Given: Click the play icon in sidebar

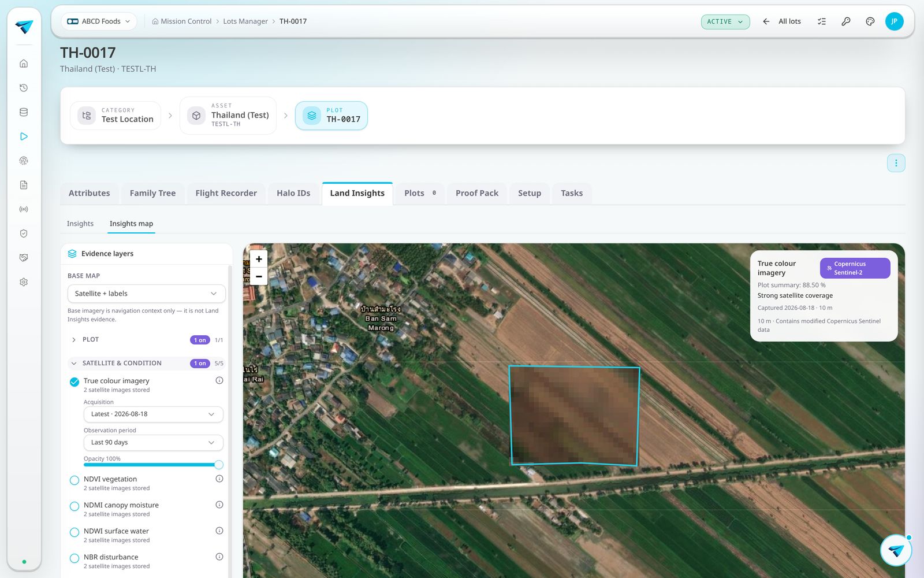Looking at the screenshot, I should 24,136.
